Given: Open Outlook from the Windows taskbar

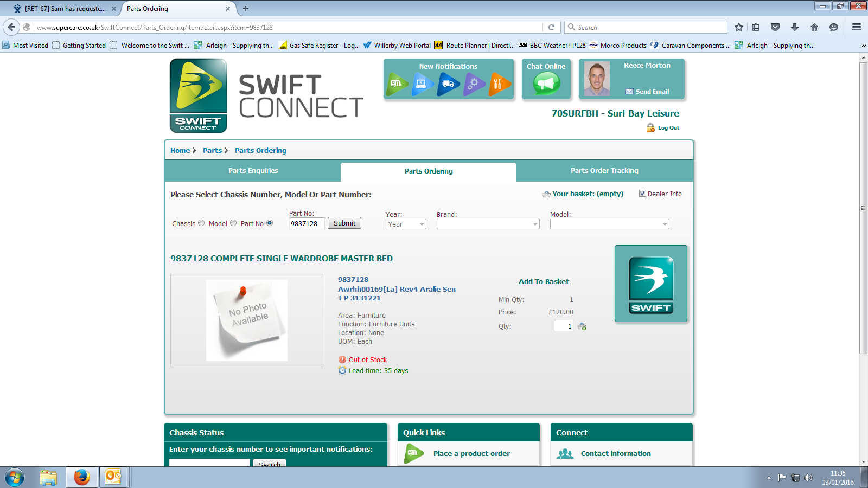Looking at the screenshot, I should (x=113, y=477).
